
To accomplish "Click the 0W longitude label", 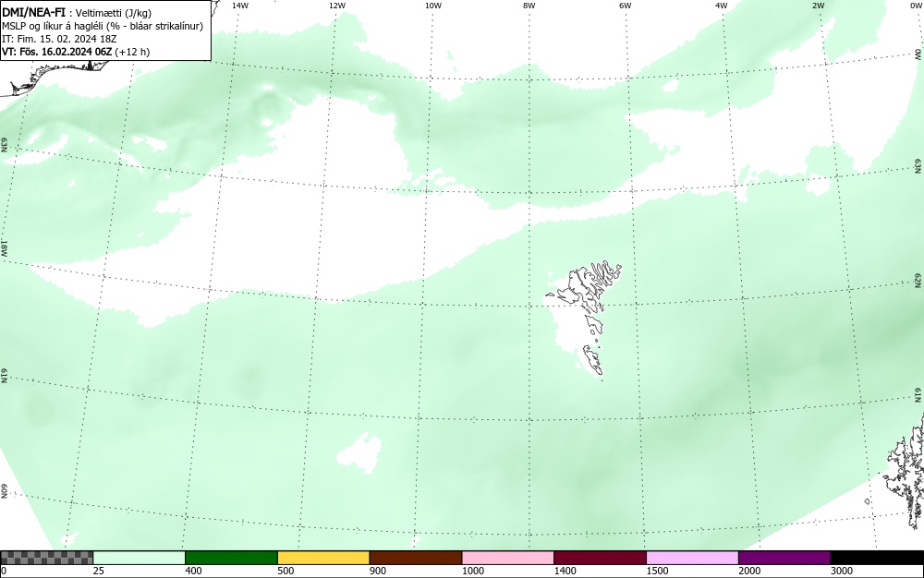I will pos(916,6).
